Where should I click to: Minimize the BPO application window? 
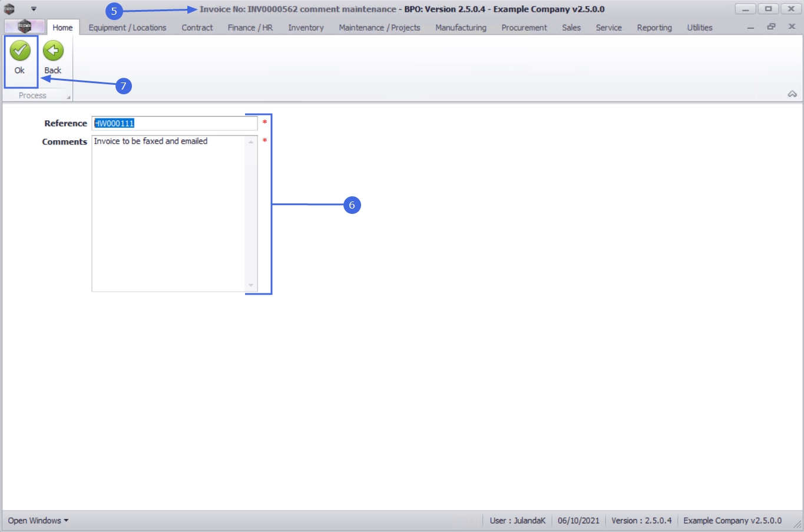pyautogui.click(x=745, y=9)
